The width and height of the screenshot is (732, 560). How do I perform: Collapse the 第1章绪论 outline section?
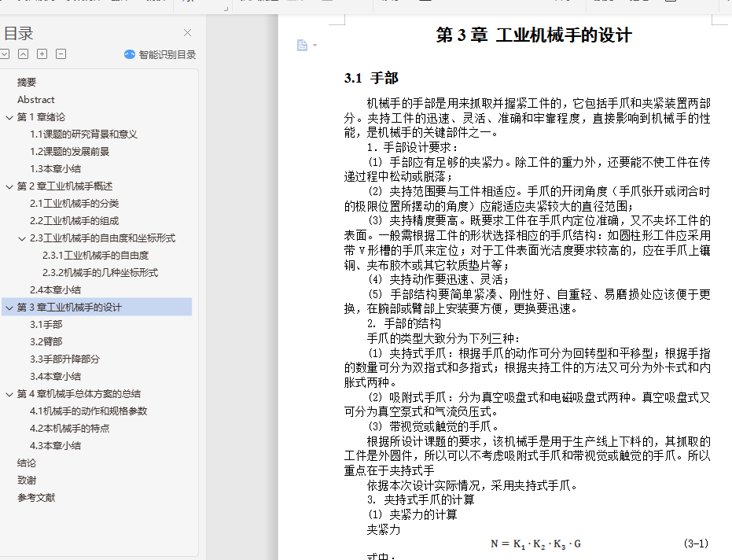(x=9, y=117)
